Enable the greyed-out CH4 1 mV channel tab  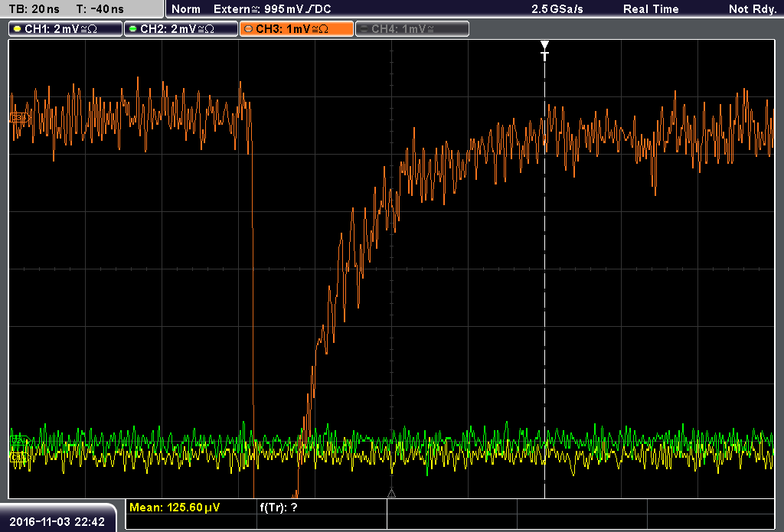412,29
